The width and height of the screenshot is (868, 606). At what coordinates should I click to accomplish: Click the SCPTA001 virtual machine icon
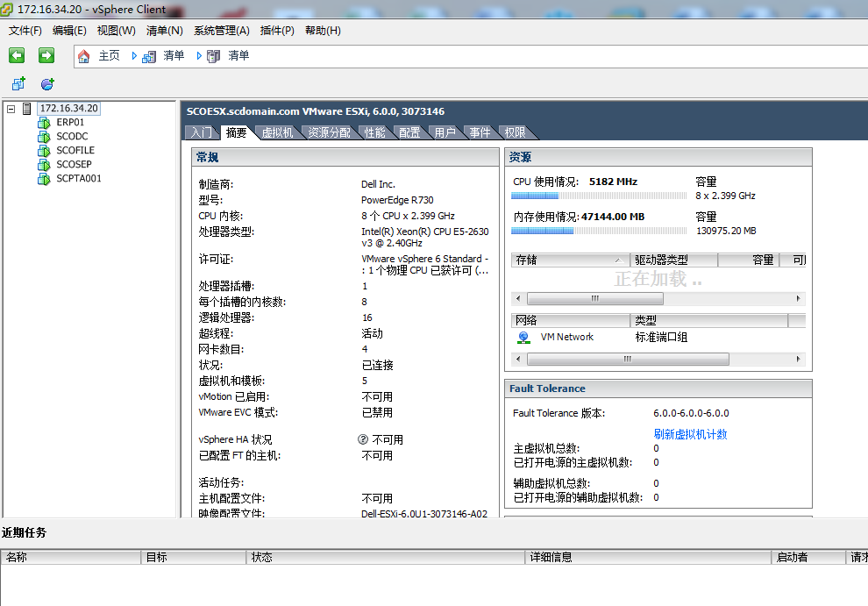click(x=45, y=179)
